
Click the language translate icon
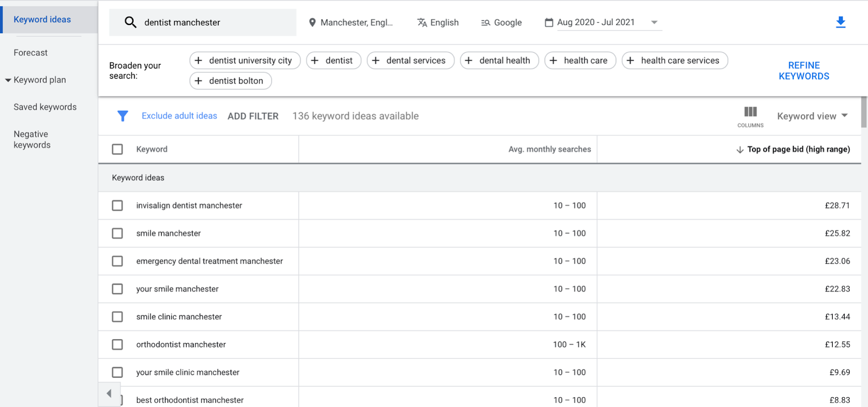click(422, 22)
